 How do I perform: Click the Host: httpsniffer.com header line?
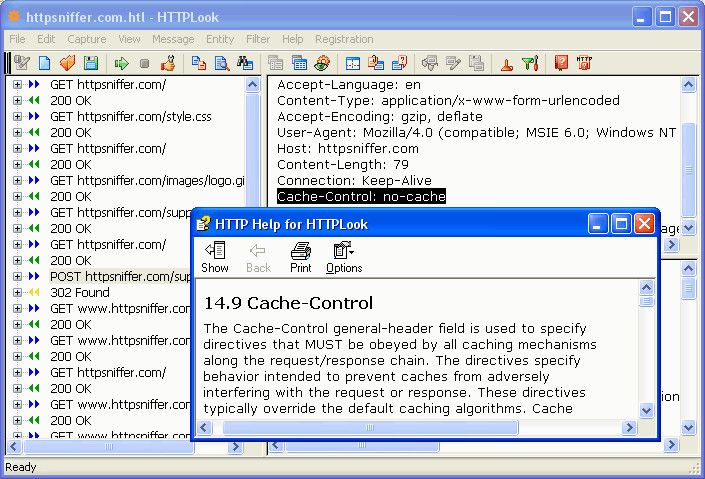pos(348,148)
